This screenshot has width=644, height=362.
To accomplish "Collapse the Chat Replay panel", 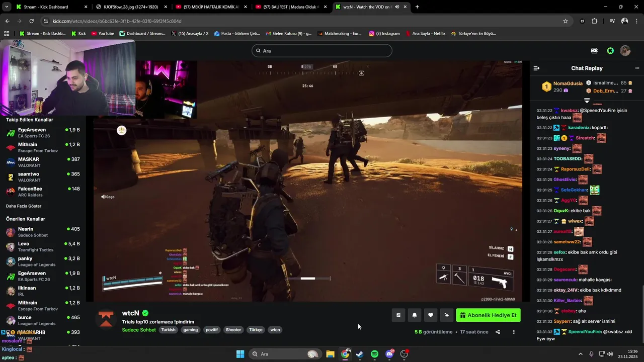I will click(536, 68).
